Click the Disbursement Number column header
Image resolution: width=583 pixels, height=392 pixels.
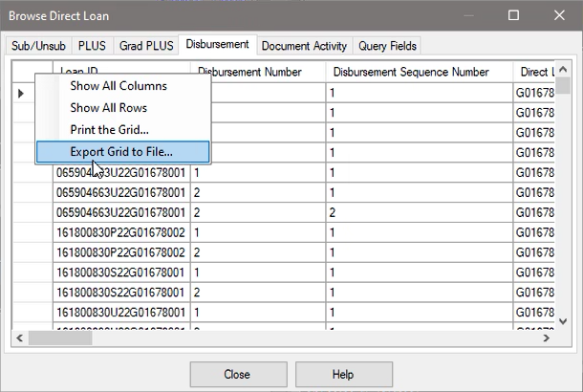[248, 72]
